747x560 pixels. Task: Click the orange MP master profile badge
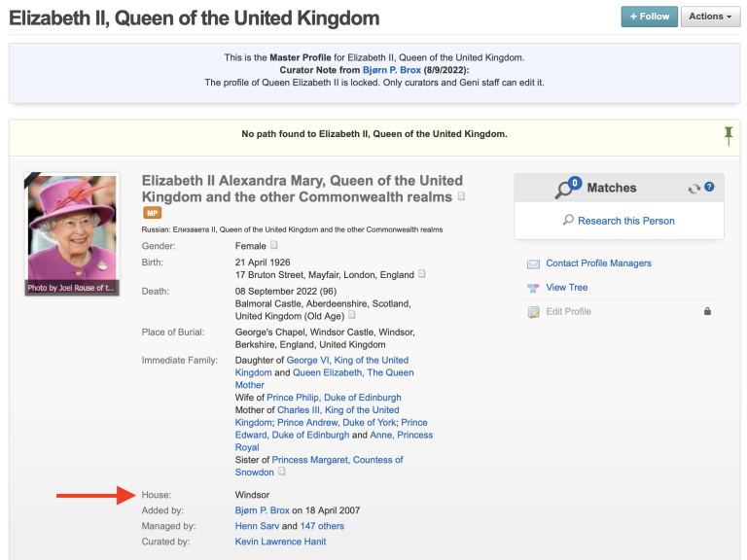pyautogui.click(x=152, y=213)
